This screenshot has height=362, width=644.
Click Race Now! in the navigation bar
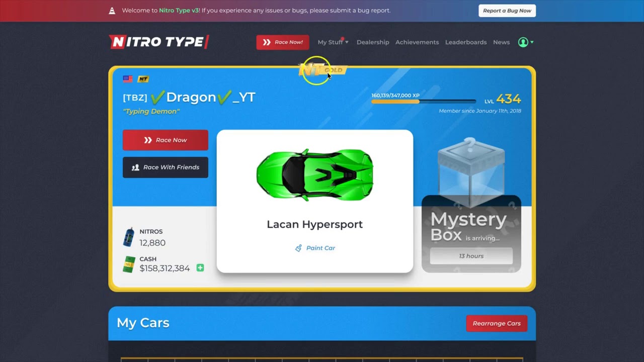[x=283, y=42]
